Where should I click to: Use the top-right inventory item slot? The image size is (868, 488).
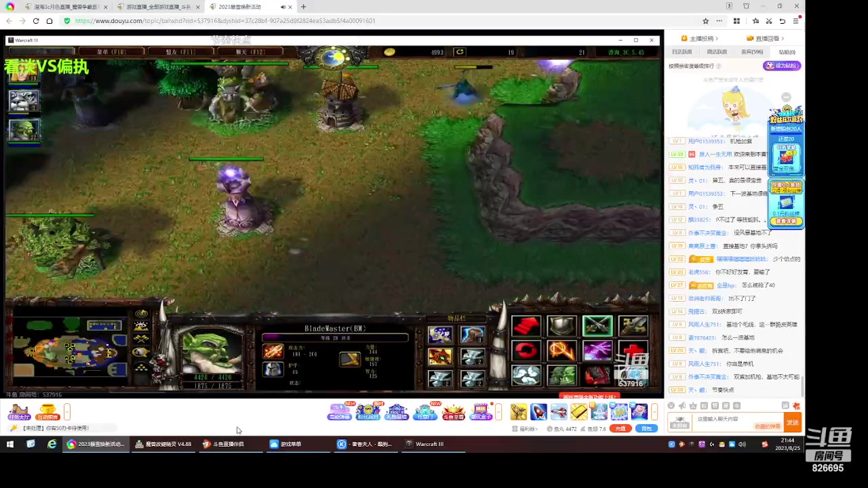[x=473, y=335]
